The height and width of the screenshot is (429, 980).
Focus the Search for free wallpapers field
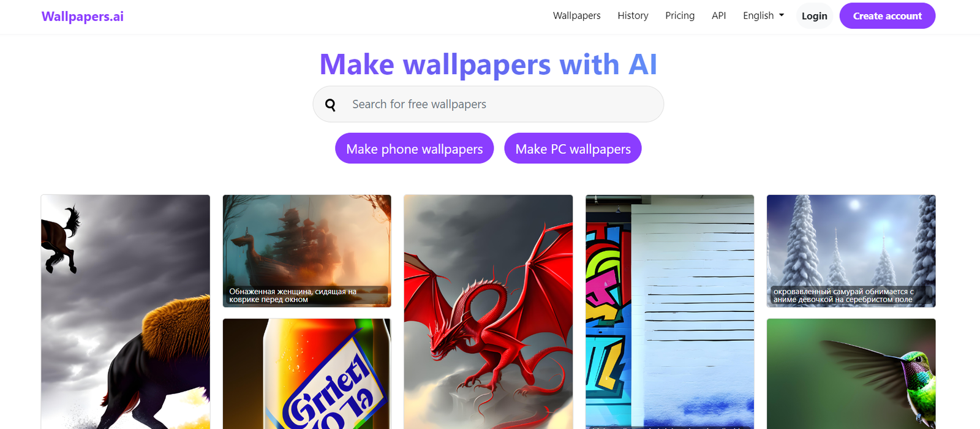[x=488, y=104]
